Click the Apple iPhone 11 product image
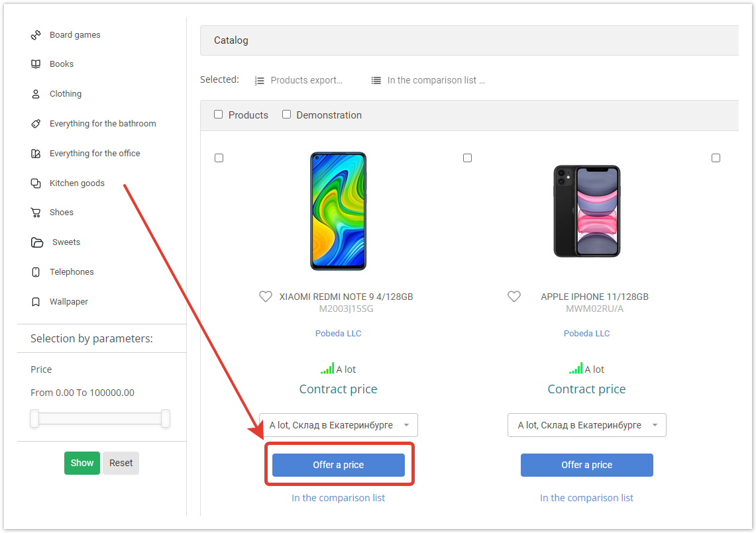This screenshot has height=533, width=756. (587, 211)
